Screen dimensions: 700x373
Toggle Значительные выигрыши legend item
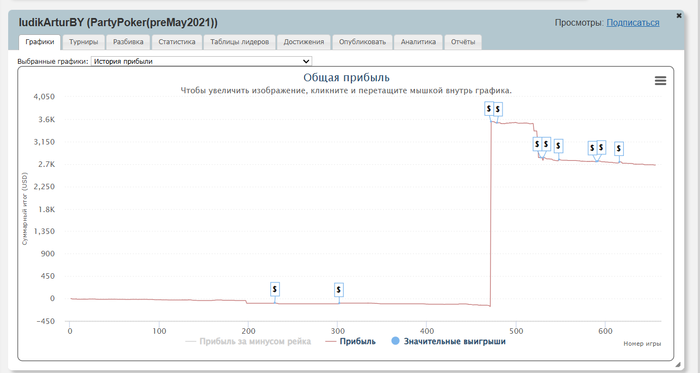(449, 341)
